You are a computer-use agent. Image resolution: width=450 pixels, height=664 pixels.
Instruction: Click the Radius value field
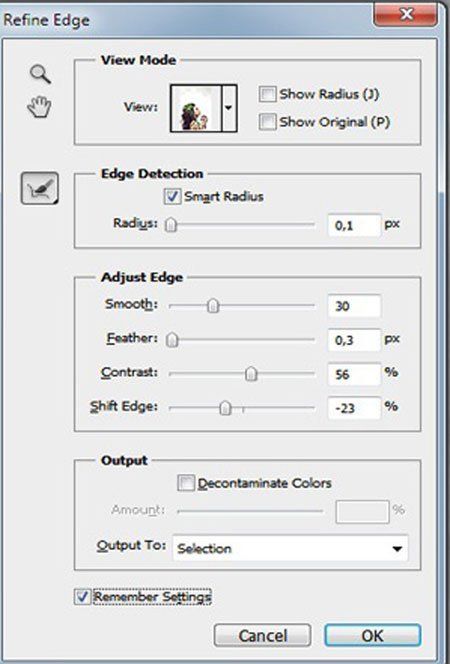[354, 225]
